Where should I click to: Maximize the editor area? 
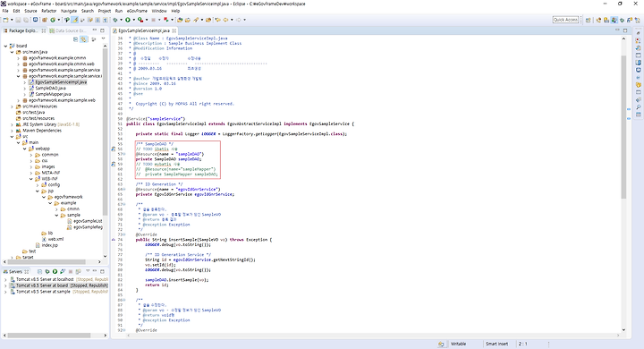coord(625,30)
